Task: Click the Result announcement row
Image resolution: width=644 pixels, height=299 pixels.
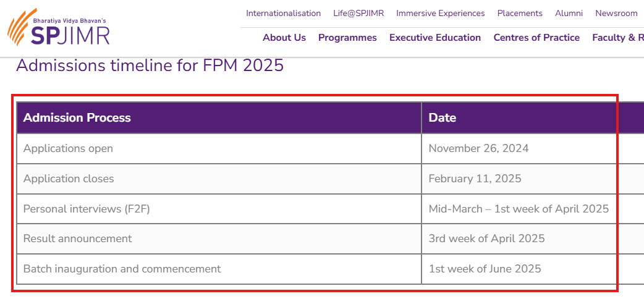Action: coord(330,238)
